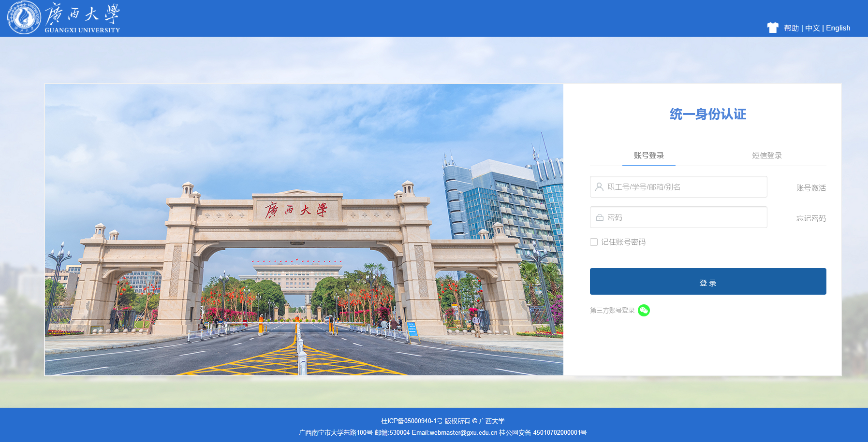Click the lock icon in password field
The image size is (868, 442).
point(600,217)
